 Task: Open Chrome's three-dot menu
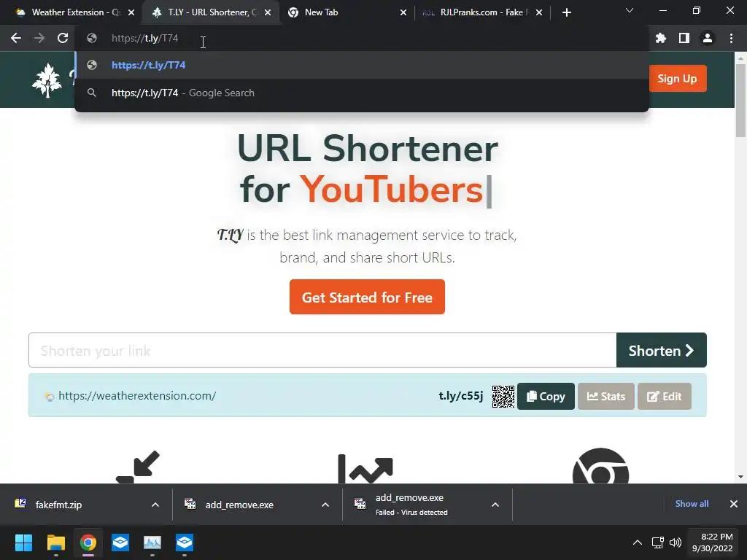731,38
